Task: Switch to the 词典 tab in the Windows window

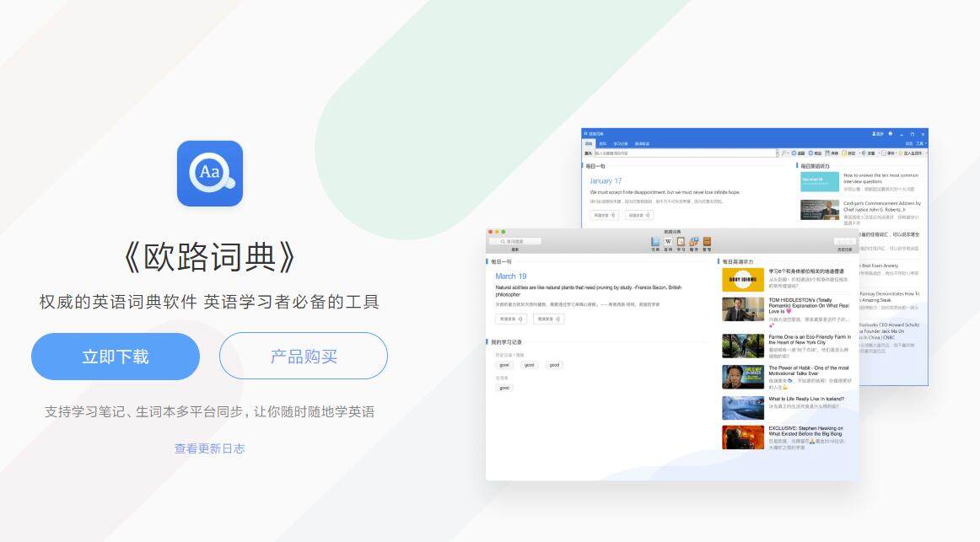Action: coord(588,143)
